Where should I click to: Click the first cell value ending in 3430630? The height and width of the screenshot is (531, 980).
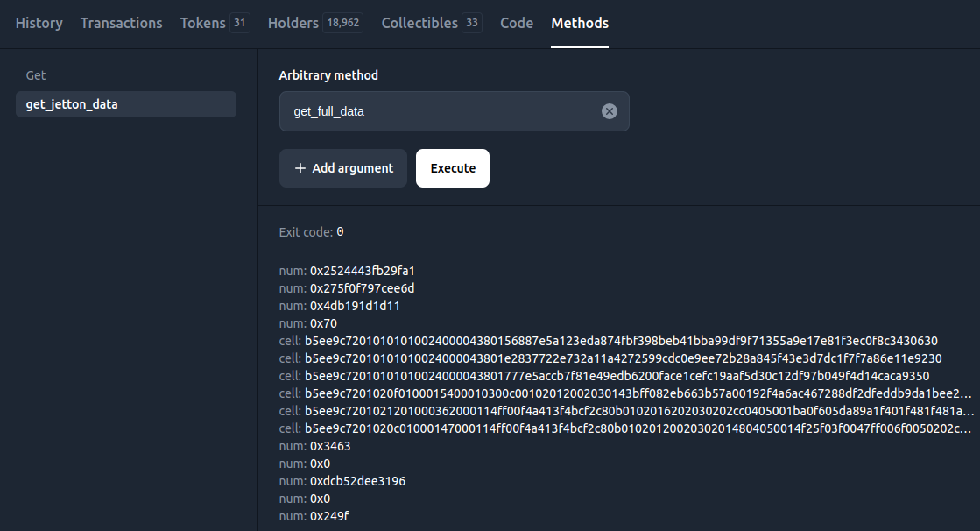click(621, 341)
